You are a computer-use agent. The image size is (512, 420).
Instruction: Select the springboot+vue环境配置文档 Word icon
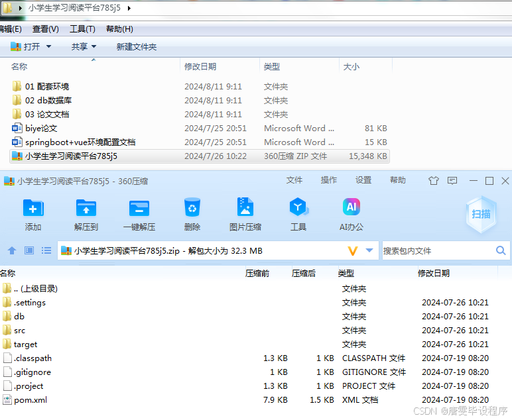pyautogui.click(x=17, y=142)
